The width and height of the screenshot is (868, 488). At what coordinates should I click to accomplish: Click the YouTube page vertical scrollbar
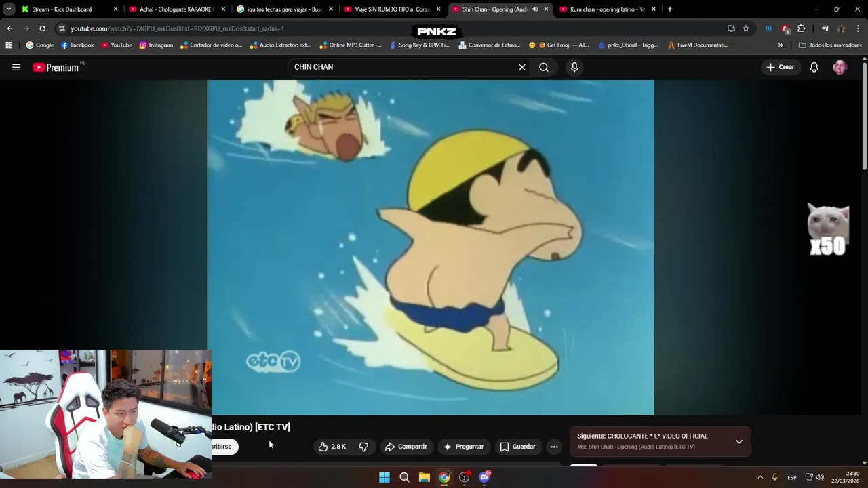pyautogui.click(x=865, y=115)
